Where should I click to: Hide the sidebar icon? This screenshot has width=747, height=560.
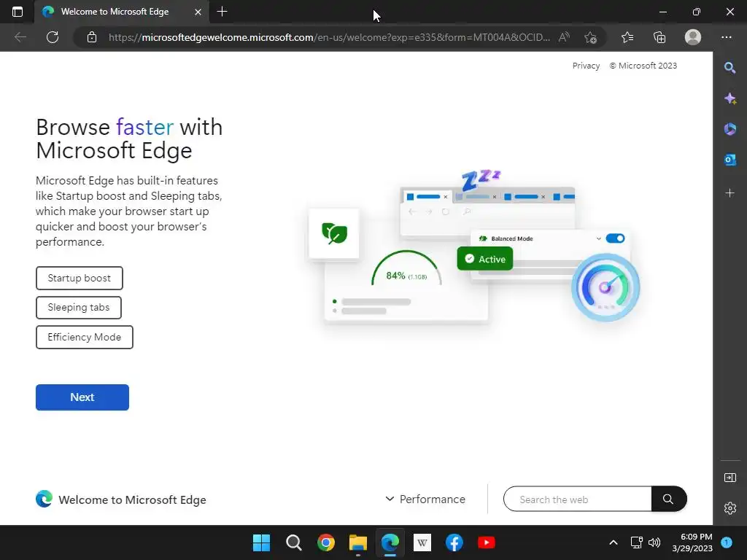(x=729, y=478)
